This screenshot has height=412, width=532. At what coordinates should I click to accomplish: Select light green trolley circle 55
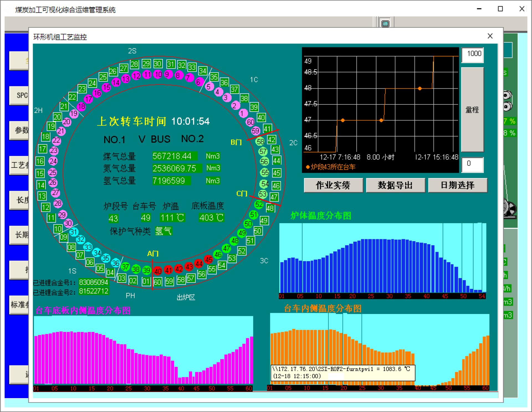coord(265,172)
